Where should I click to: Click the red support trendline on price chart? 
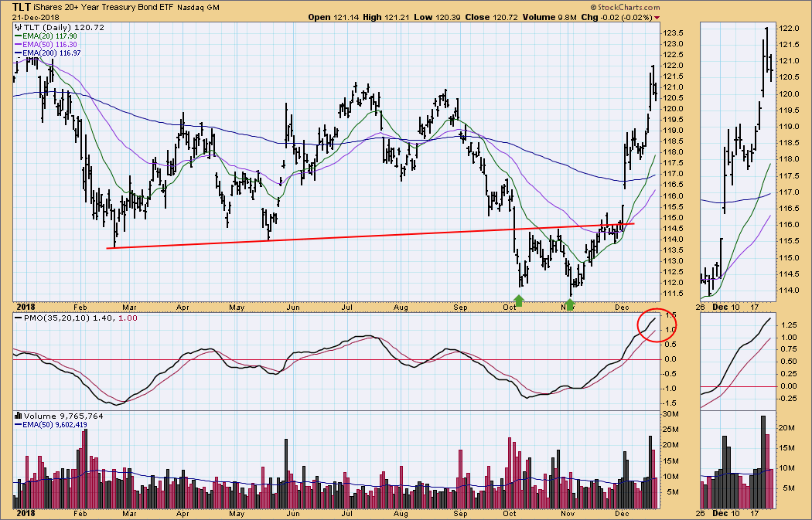[370, 236]
